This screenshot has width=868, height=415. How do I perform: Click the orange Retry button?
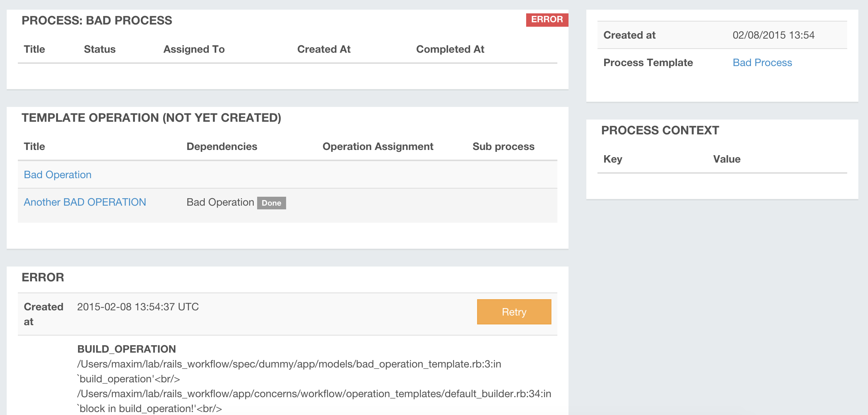tap(514, 312)
